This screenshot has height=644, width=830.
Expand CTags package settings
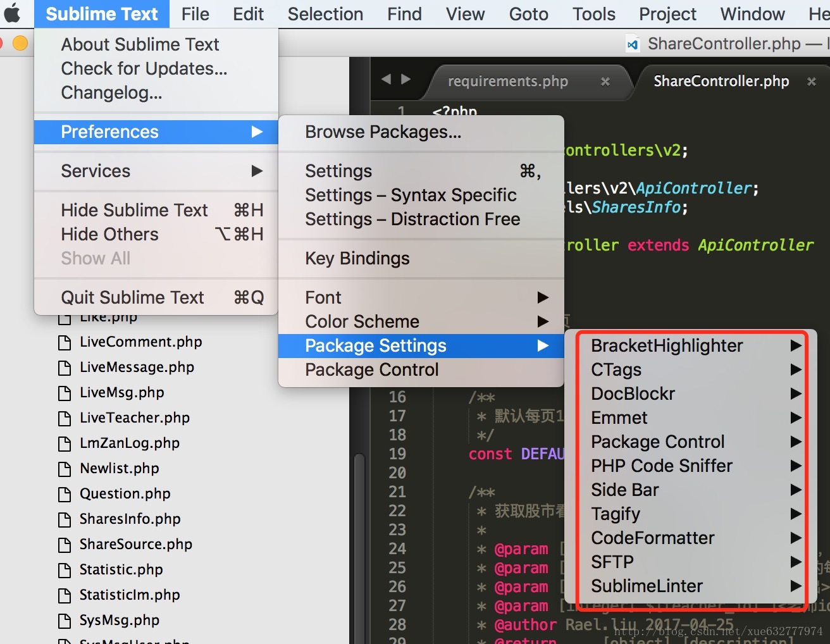click(691, 369)
